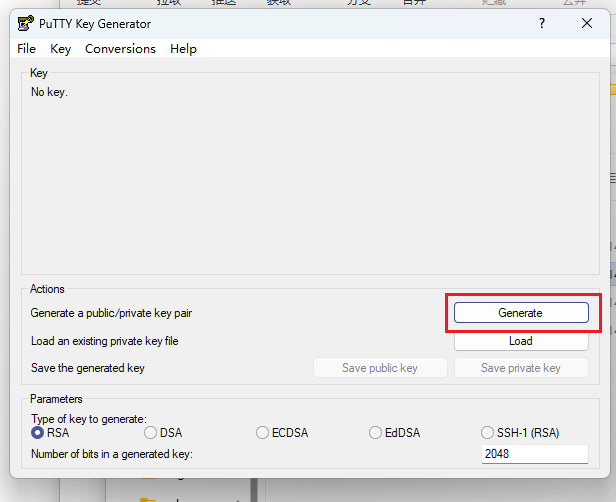This screenshot has width=616, height=502.
Task: Click the PuTTY icon in title bar
Action: (26, 24)
